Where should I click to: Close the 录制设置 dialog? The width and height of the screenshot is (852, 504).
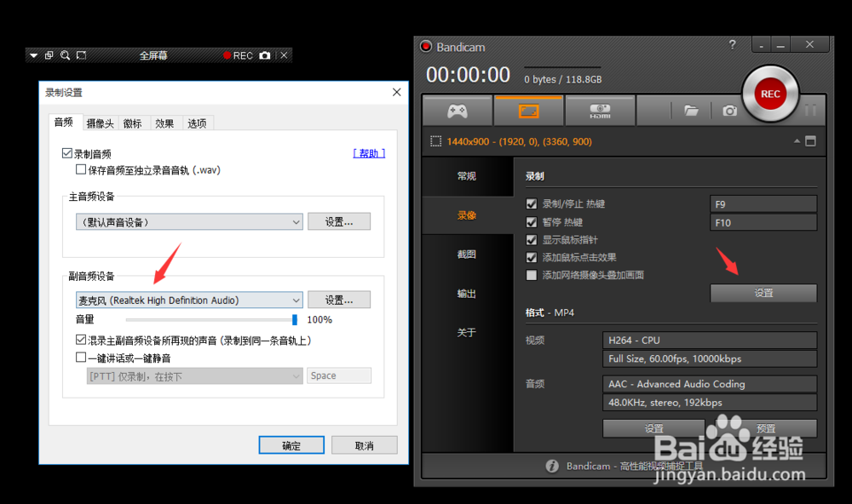coord(397,92)
